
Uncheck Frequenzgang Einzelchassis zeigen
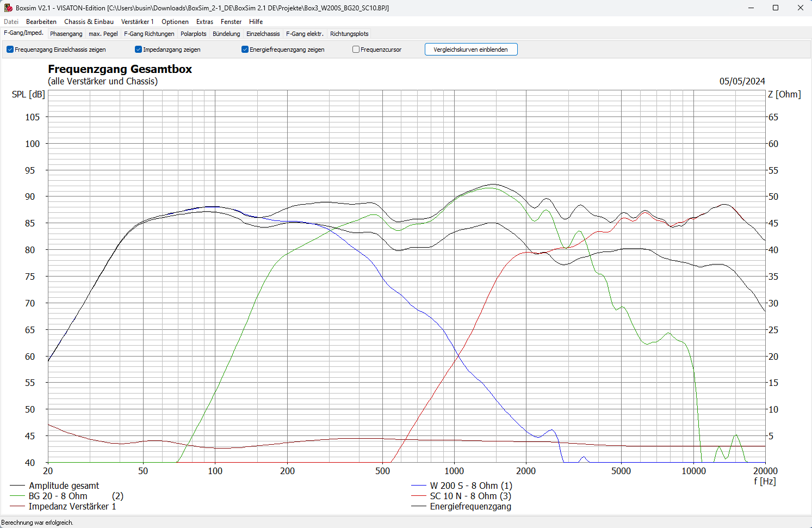click(10, 50)
